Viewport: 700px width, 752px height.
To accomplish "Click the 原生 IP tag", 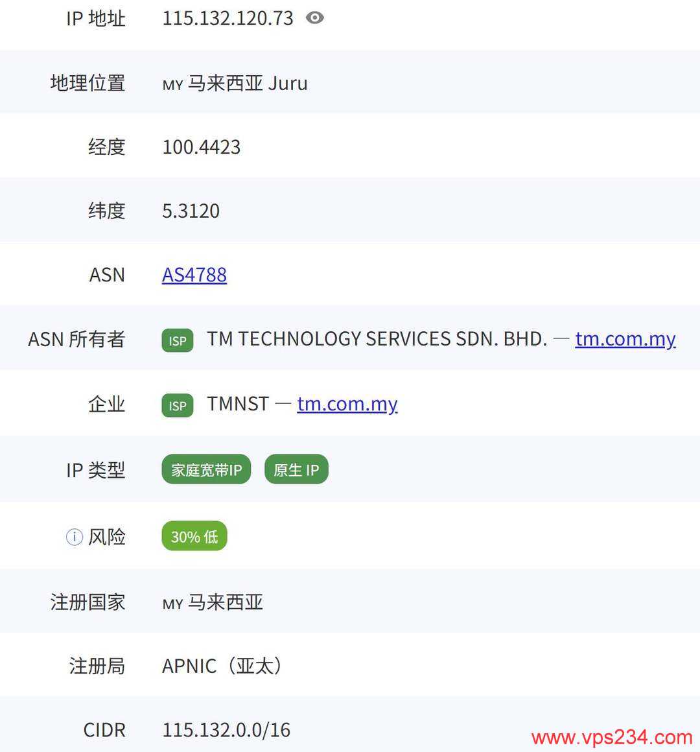I will 296,469.
